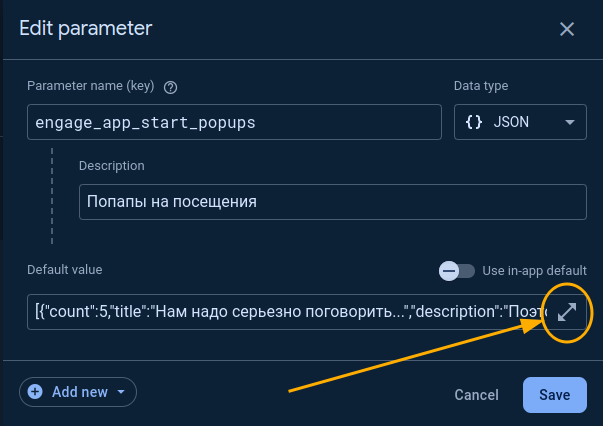603x426 pixels.
Task: Toggle the Use in-app default switch
Action: [457, 270]
